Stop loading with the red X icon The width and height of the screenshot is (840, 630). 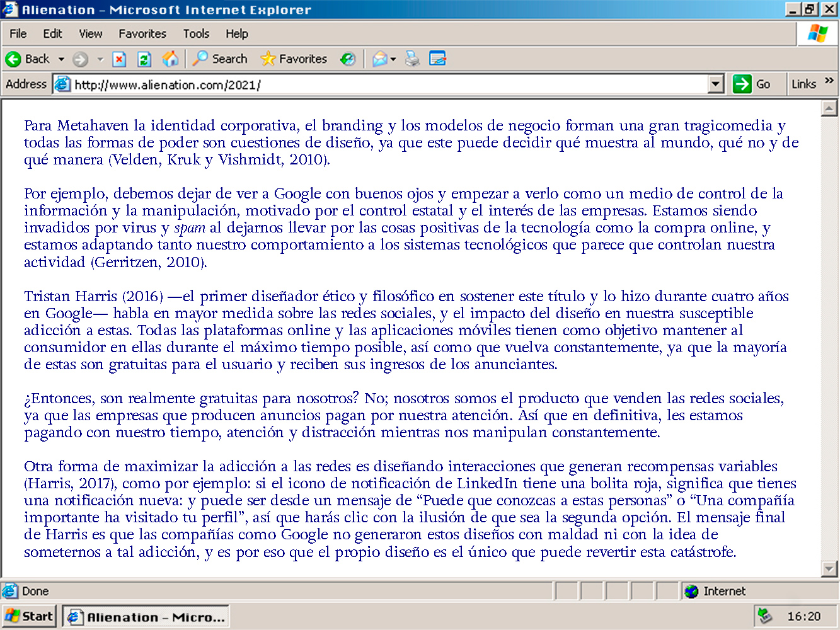coord(118,59)
